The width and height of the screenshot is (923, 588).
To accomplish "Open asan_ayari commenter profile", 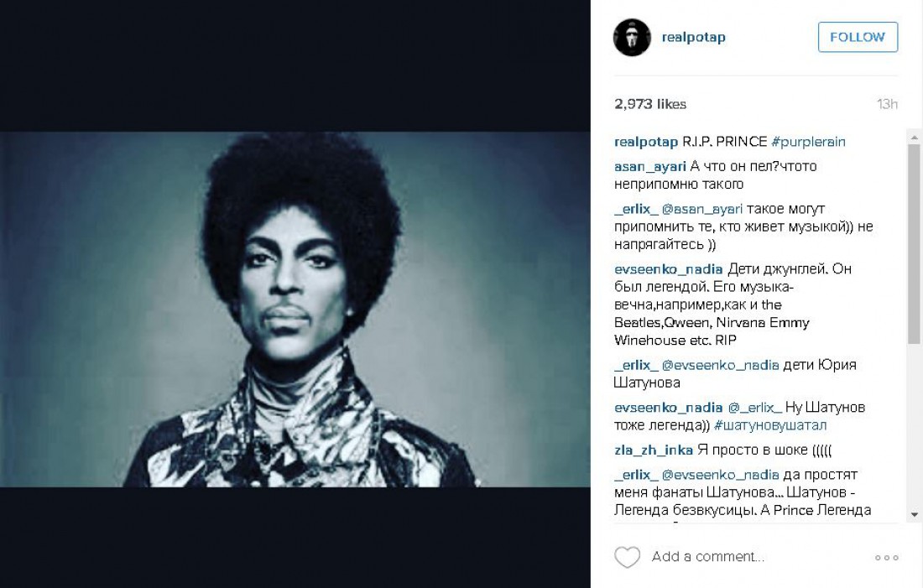I will (649, 167).
